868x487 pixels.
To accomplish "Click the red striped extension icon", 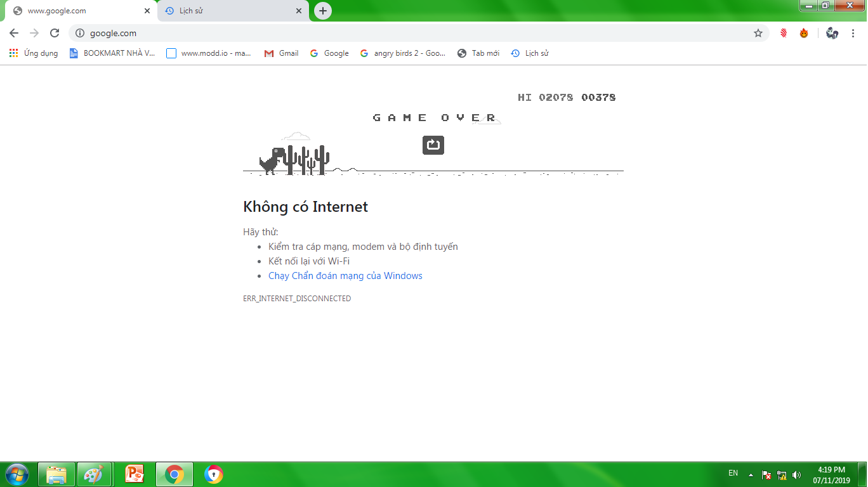I will [784, 33].
